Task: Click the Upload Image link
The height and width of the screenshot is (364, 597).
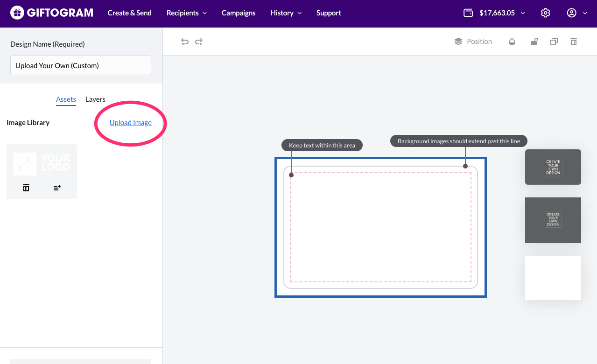Action: click(130, 123)
